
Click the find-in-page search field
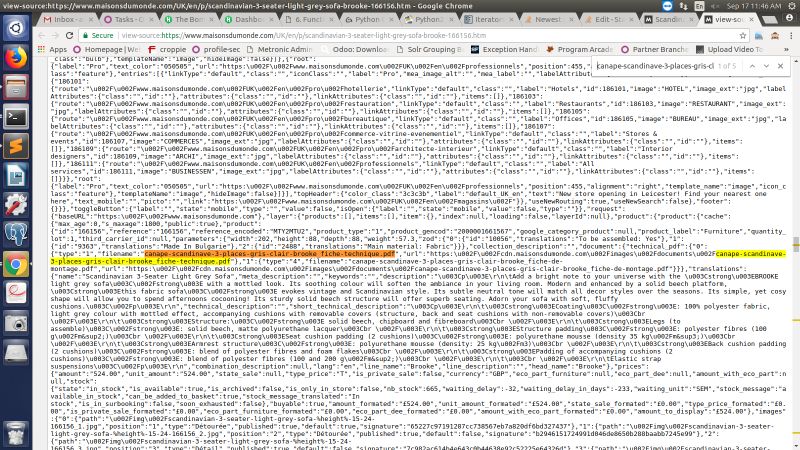tap(655, 66)
